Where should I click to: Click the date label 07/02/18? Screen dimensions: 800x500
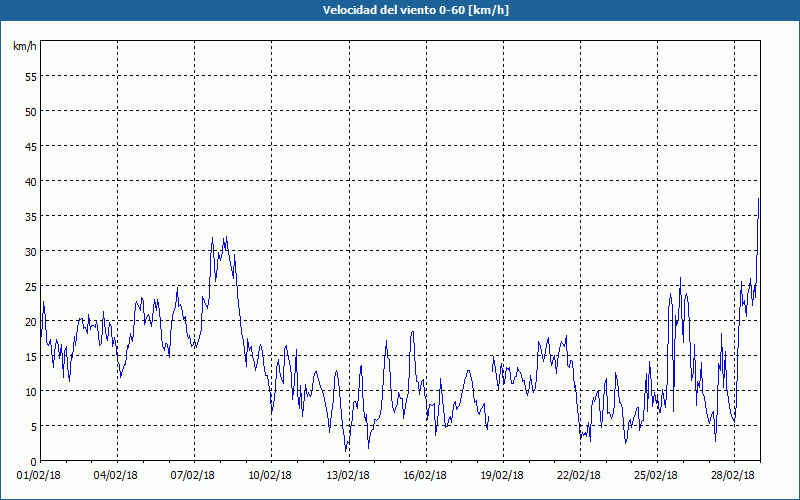click(192, 475)
